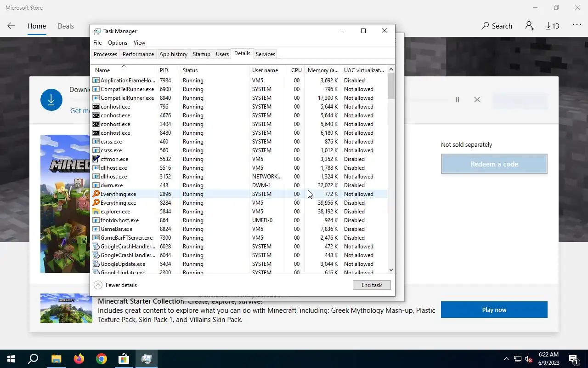Click the End task button
The image size is (588, 368).
(372, 285)
